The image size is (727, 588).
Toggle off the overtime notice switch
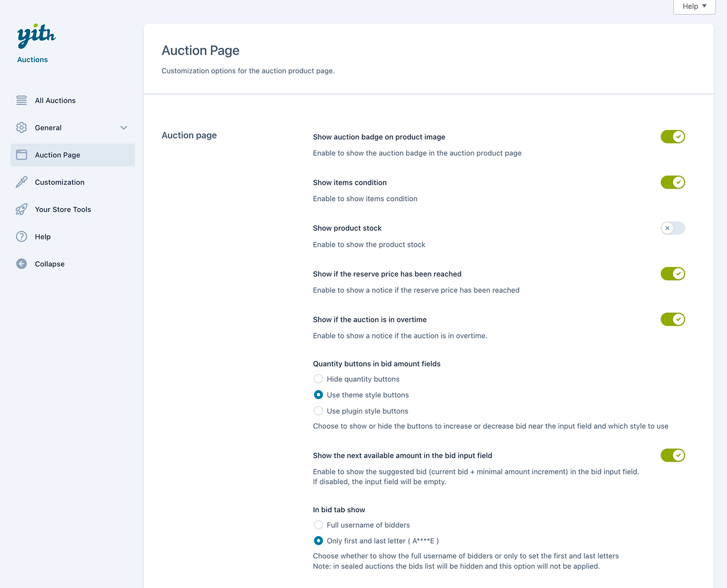(x=672, y=319)
